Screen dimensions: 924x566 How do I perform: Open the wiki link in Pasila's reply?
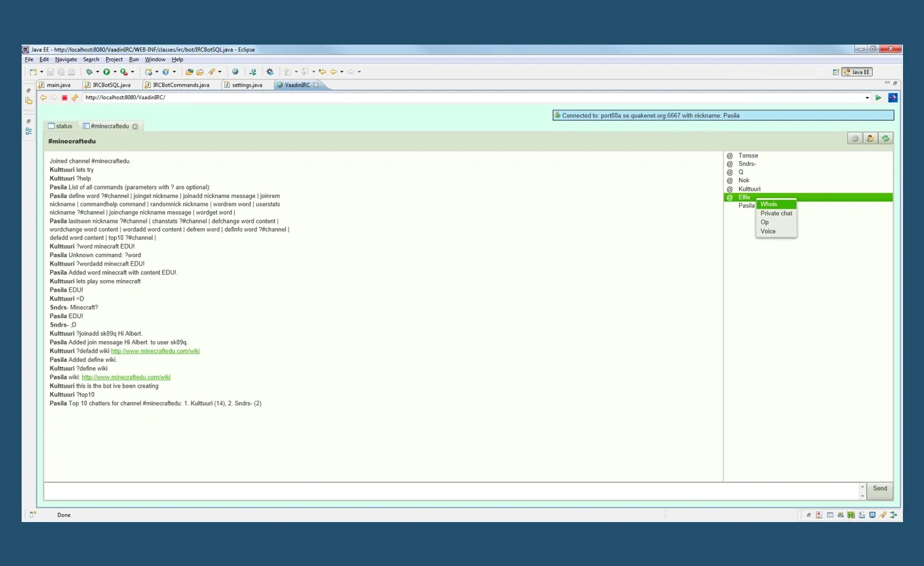click(x=126, y=377)
